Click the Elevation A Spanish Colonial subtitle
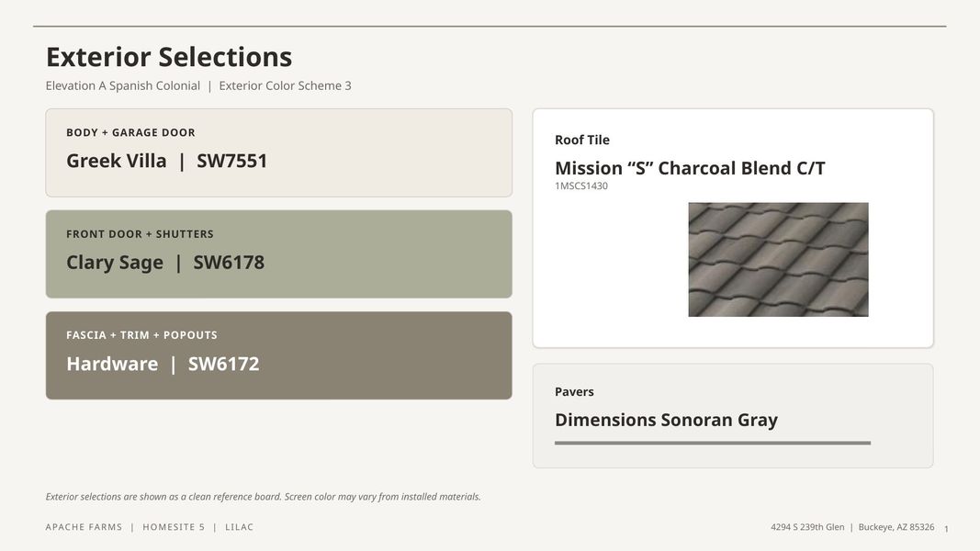The height and width of the screenshot is (551, 980). (123, 85)
